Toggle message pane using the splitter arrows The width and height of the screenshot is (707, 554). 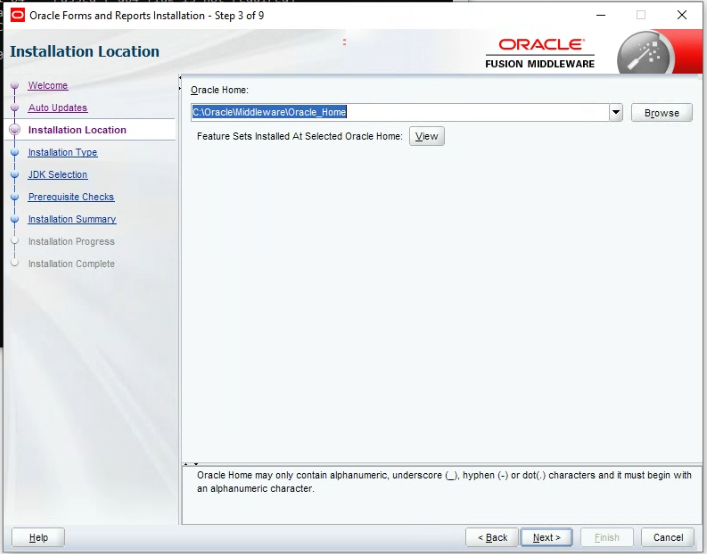pos(191,464)
